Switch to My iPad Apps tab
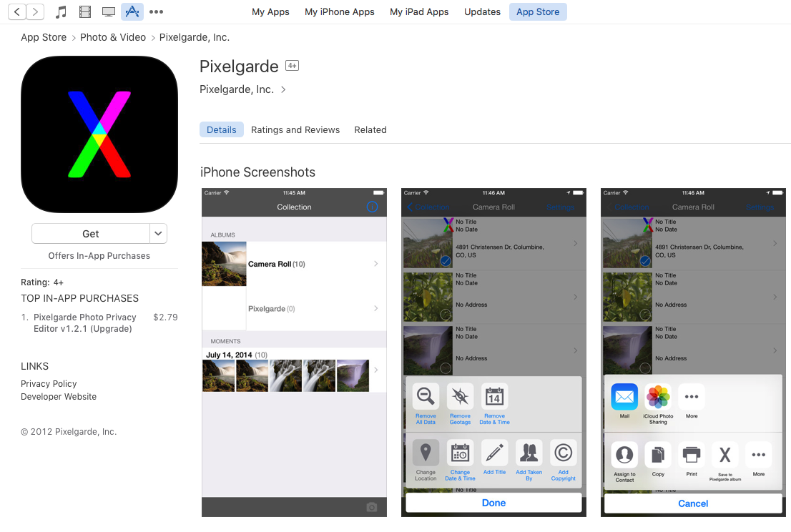The height and width of the screenshot is (532, 791). pos(419,11)
